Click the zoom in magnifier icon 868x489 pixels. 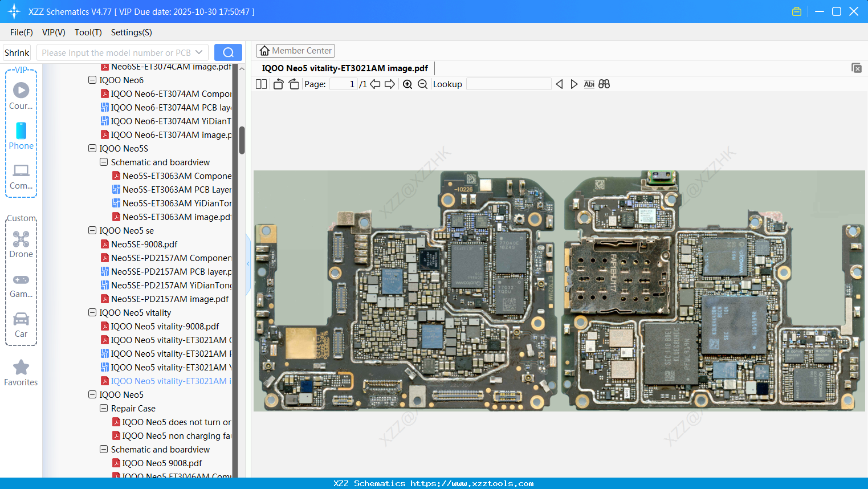407,84
